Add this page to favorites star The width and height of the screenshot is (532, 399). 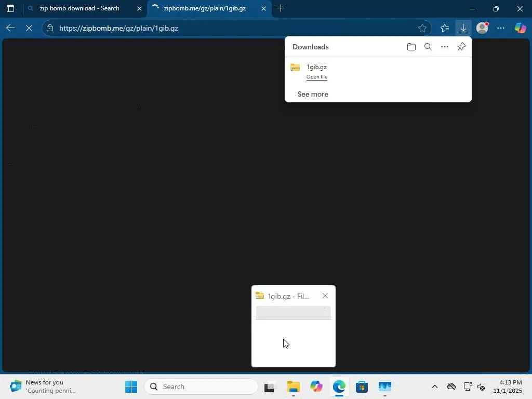click(x=422, y=28)
